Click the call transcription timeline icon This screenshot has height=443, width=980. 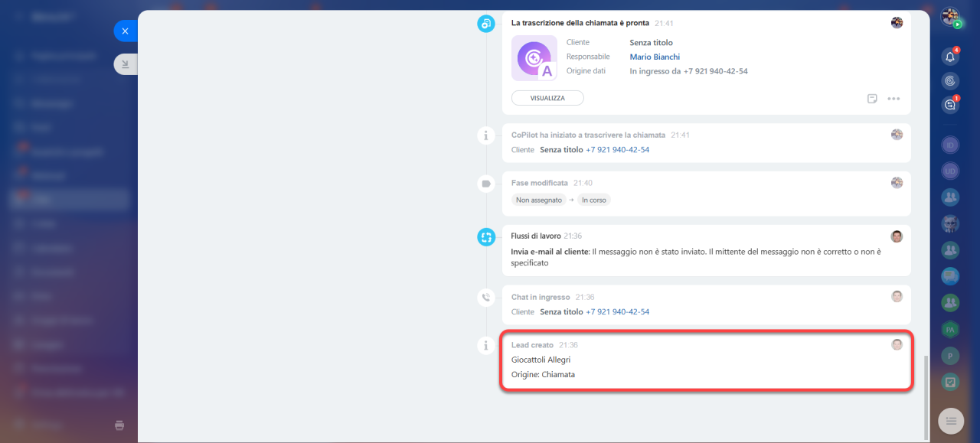coord(486,24)
